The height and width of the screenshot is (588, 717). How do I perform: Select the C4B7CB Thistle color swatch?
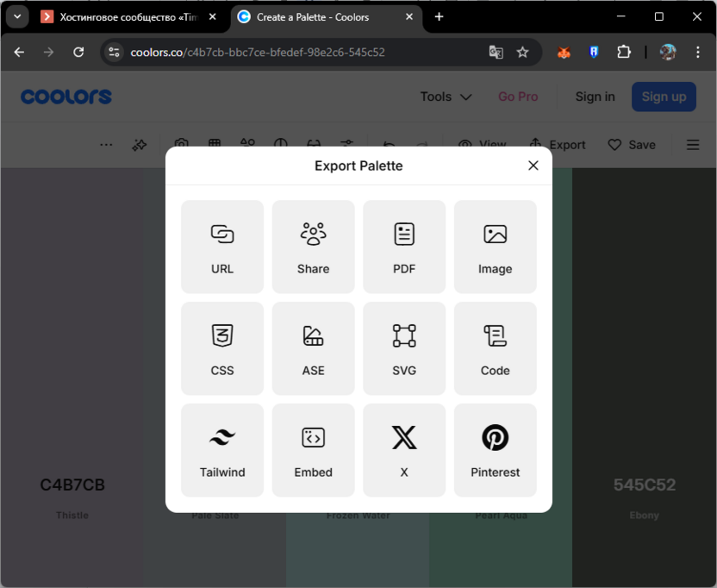tap(72, 378)
